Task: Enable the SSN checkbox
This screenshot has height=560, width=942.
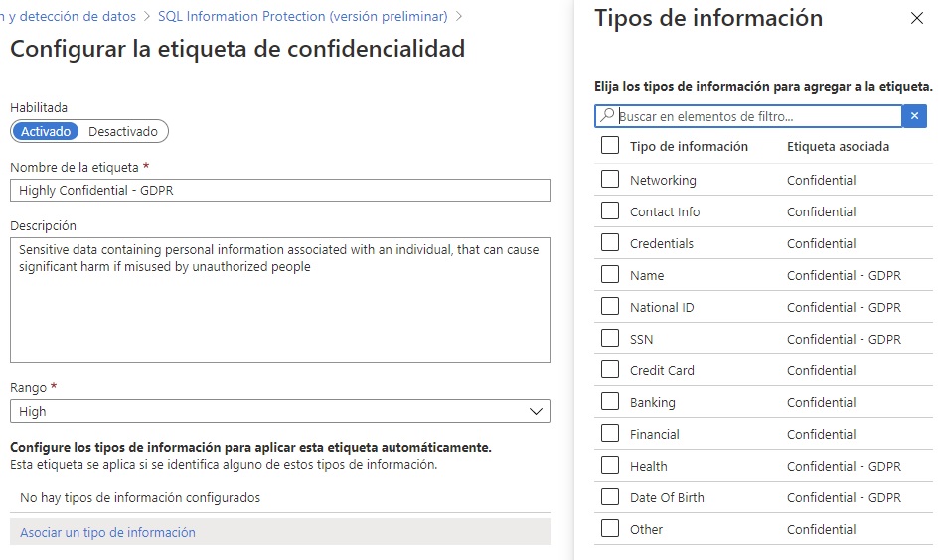Action: click(610, 338)
